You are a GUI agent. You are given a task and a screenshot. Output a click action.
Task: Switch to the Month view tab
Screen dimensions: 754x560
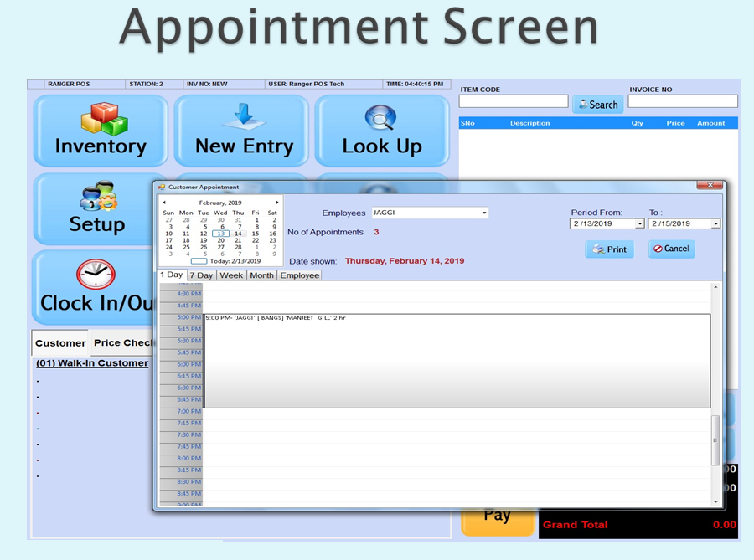[x=261, y=275]
